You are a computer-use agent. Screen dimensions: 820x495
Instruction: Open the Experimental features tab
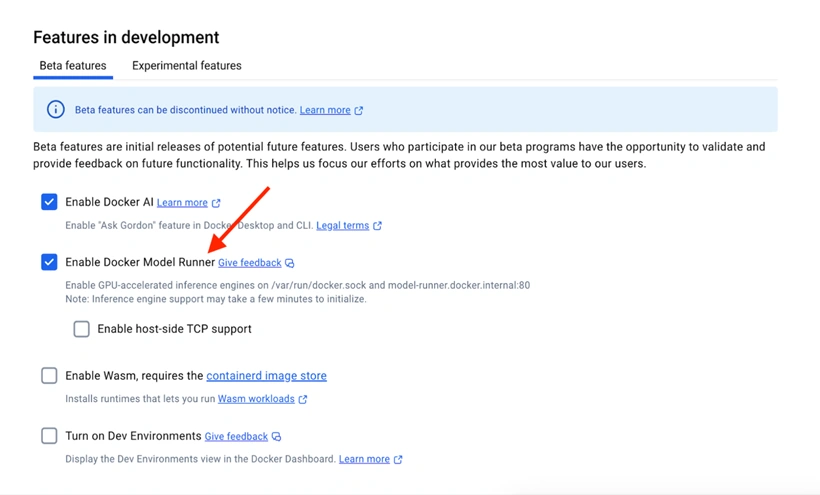coord(187,66)
